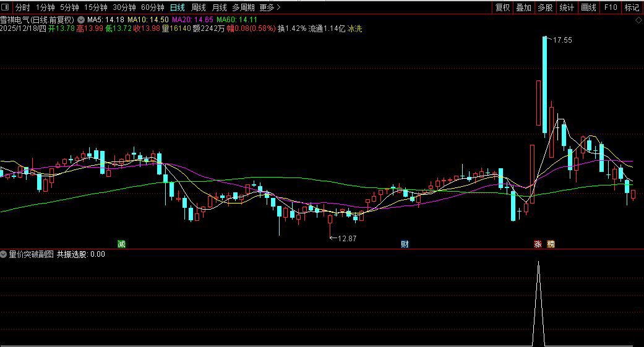Click the 雪祺电气(日线.前复权) title
Viewport: 644px width, 347px height.
(x=37, y=20)
